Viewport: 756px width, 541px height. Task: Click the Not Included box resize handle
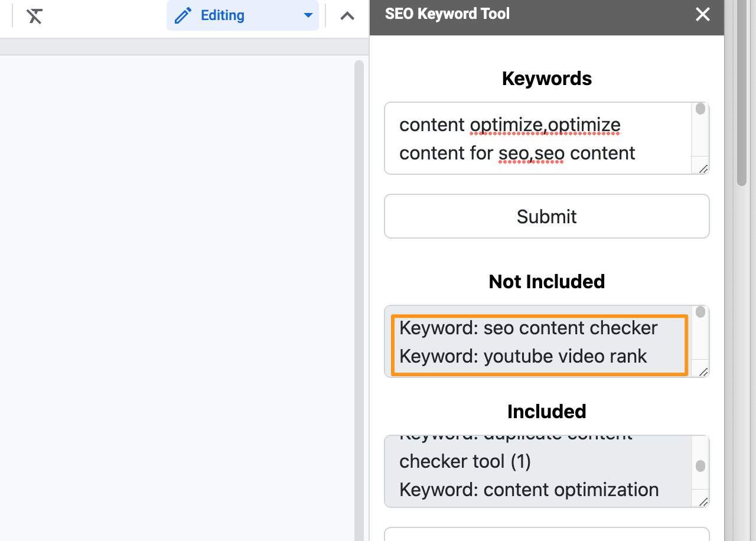(703, 371)
